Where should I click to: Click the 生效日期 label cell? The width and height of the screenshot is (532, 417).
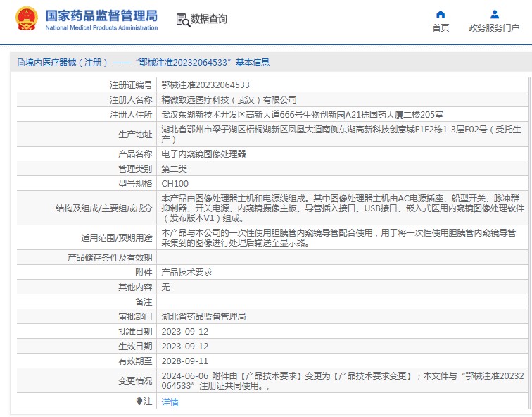tap(135, 347)
